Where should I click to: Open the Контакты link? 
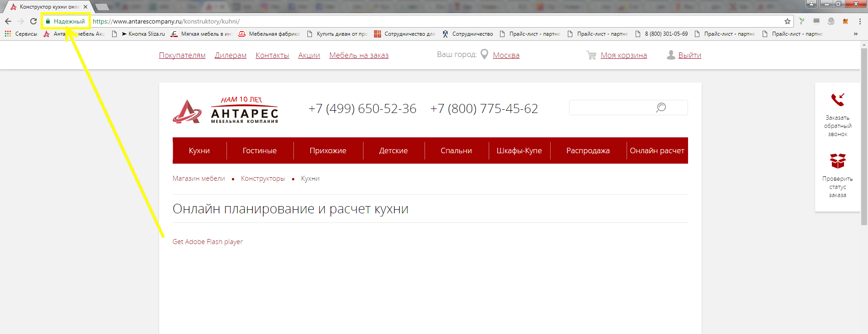(272, 55)
